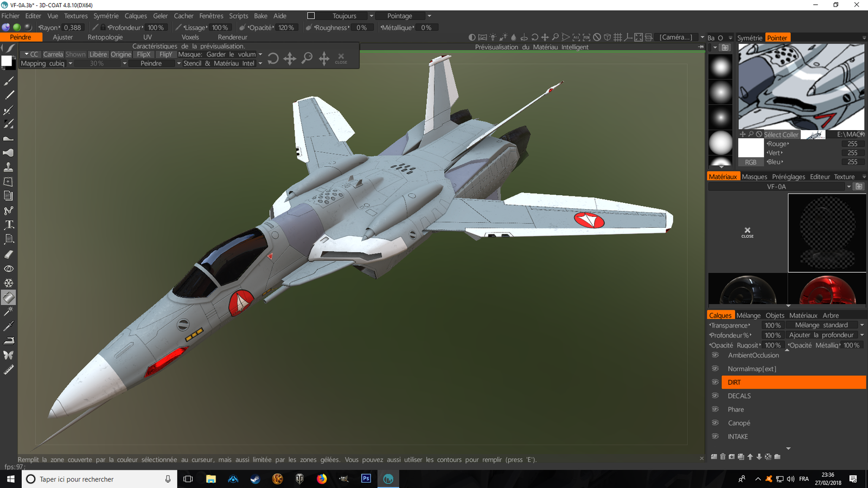Screen dimensions: 868x488
Task: Click the rotate icon in preview characteristics panel
Action: click(273, 58)
